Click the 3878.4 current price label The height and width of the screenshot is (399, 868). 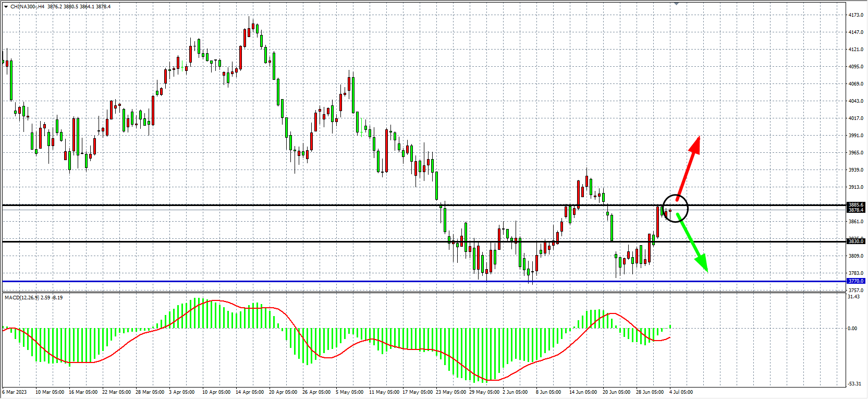point(855,210)
